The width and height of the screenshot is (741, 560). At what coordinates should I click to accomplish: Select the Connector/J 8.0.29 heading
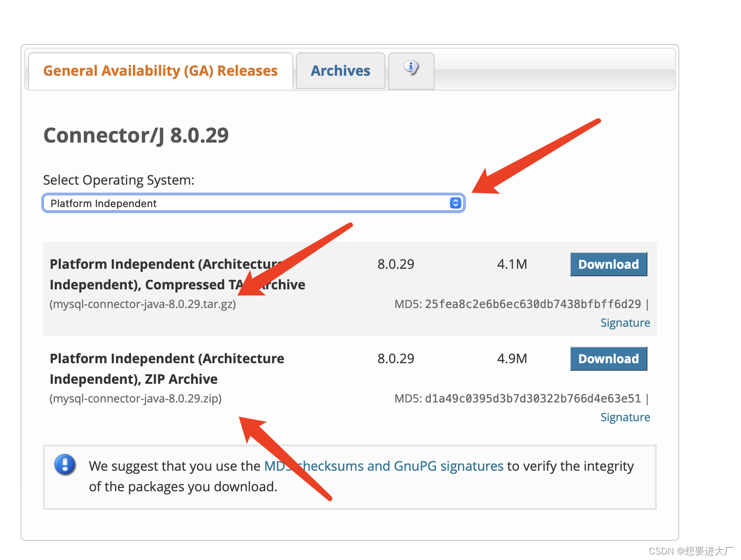(x=136, y=135)
